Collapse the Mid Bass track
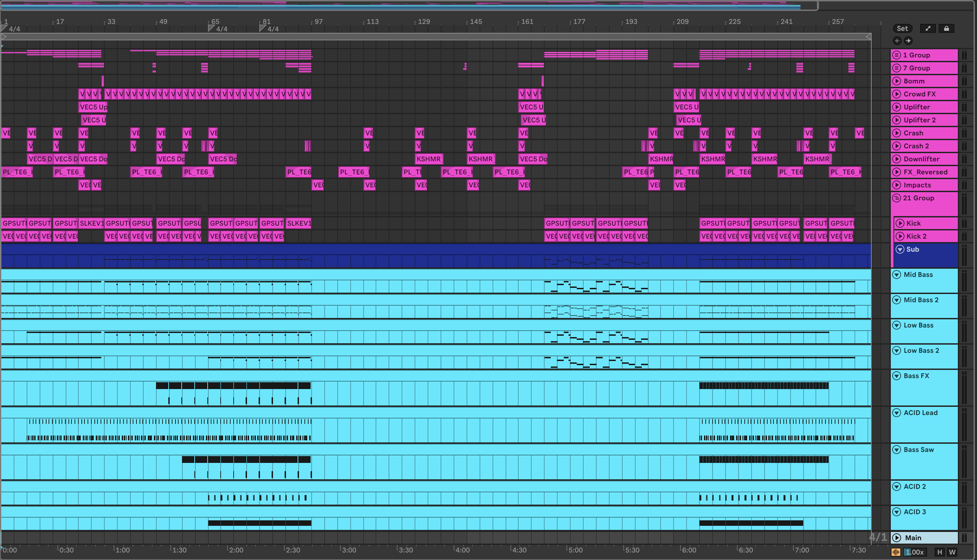 (897, 275)
